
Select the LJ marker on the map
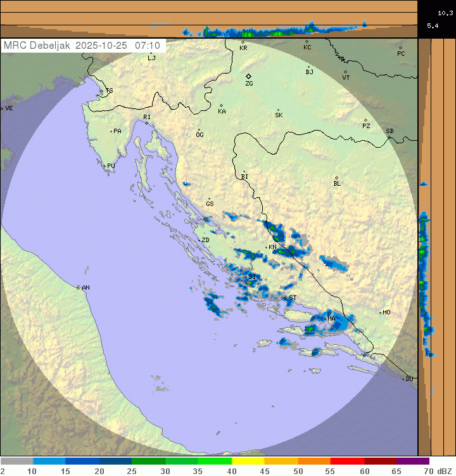(151, 54)
